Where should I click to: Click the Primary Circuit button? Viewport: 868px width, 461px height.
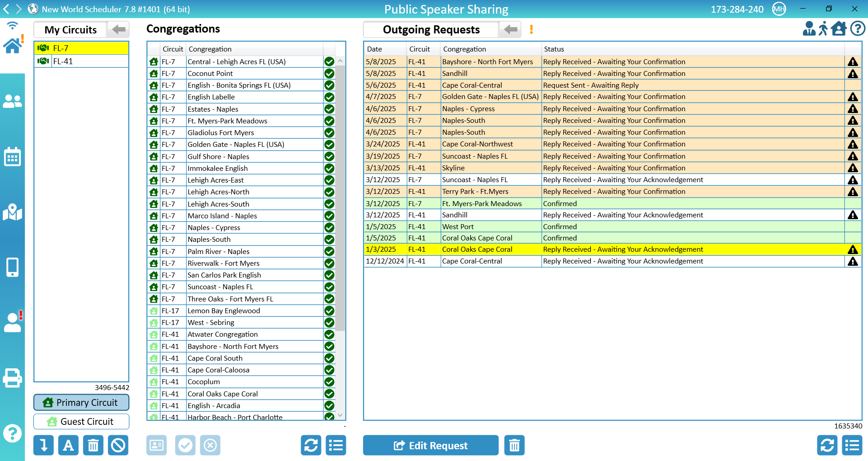(x=81, y=402)
